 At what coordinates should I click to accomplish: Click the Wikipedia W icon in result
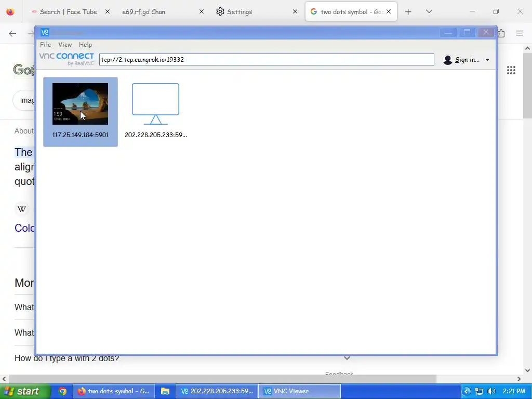pyautogui.click(x=22, y=209)
